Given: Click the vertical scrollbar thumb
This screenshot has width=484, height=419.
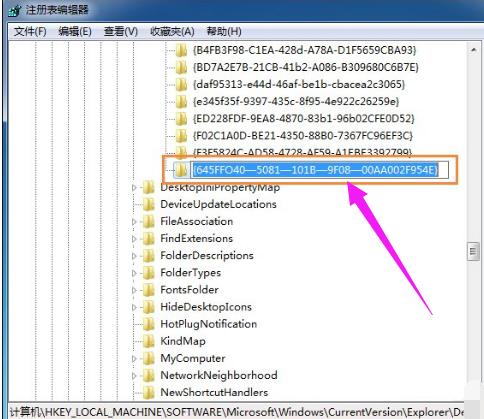Looking at the screenshot, I should click(x=473, y=251).
